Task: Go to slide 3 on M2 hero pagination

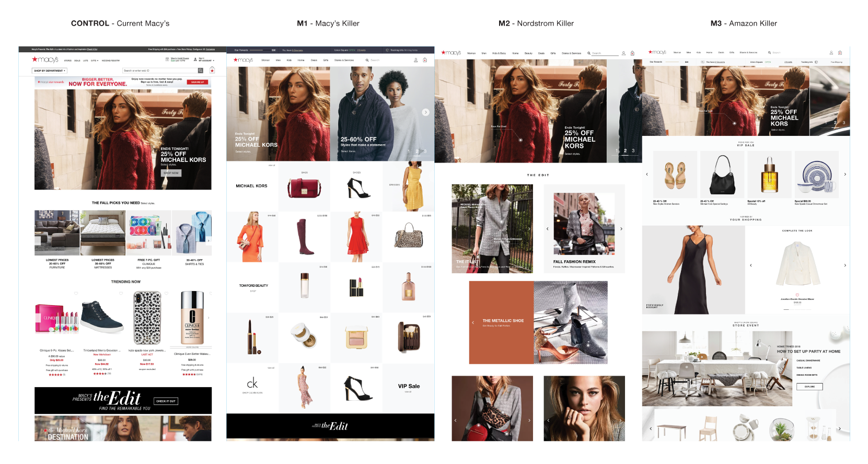Action: tap(633, 150)
